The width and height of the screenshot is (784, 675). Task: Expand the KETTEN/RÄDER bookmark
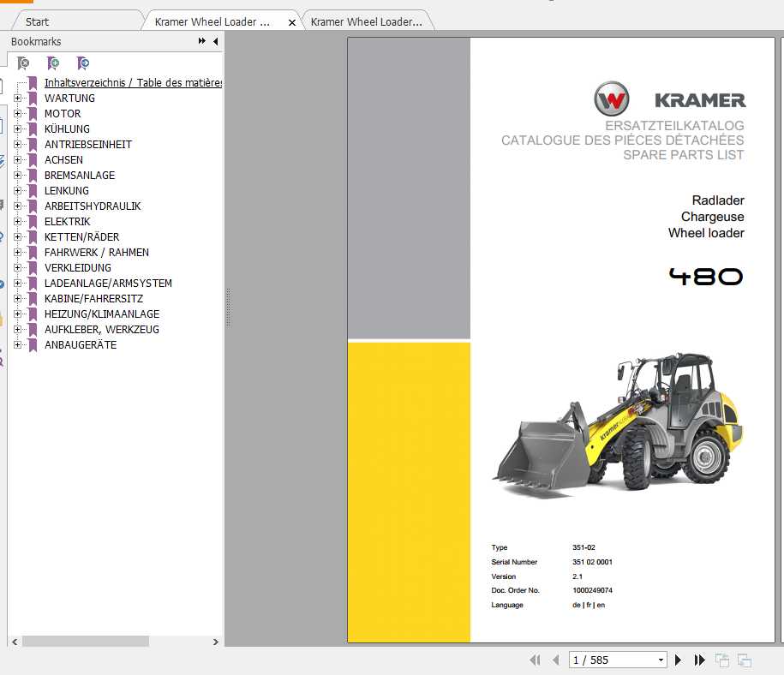point(17,237)
